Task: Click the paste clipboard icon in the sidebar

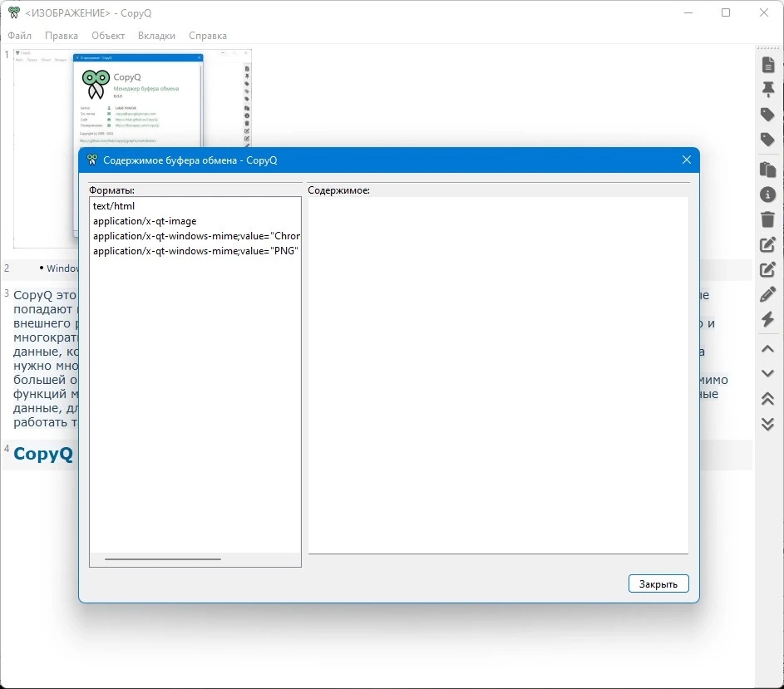Action: 768,170
